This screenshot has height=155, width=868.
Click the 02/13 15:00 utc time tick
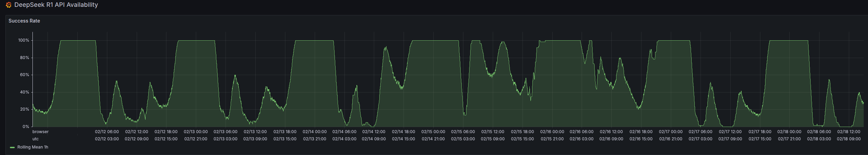click(285, 139)
